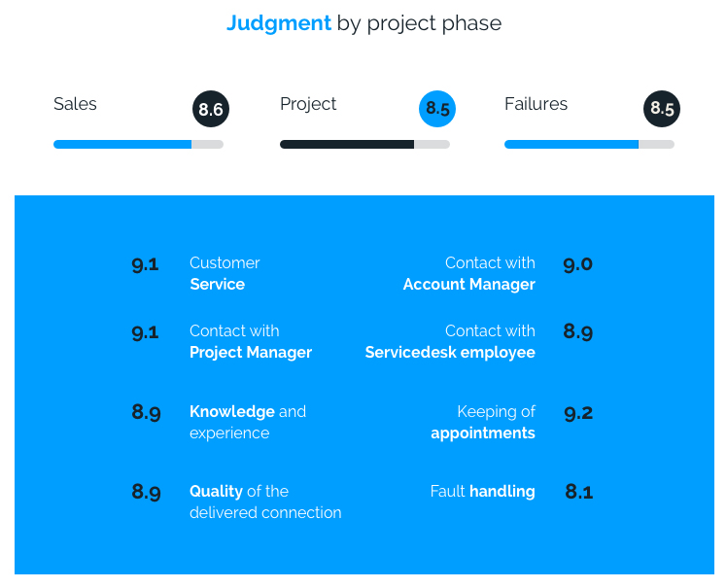Viewport: 727px width, 588px height.
Task: Select Quality of the delivered connection
Action: tap(265, 502)
